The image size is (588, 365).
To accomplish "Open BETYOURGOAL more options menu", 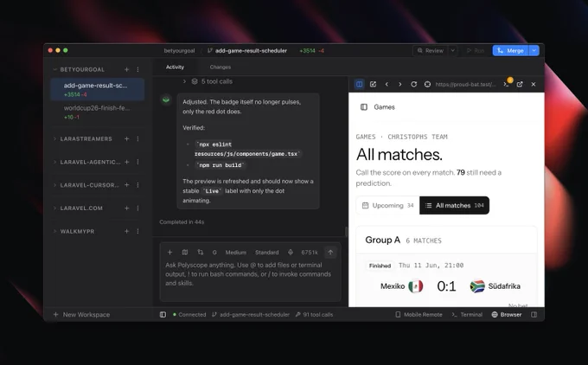I will (x=137, y=69).
